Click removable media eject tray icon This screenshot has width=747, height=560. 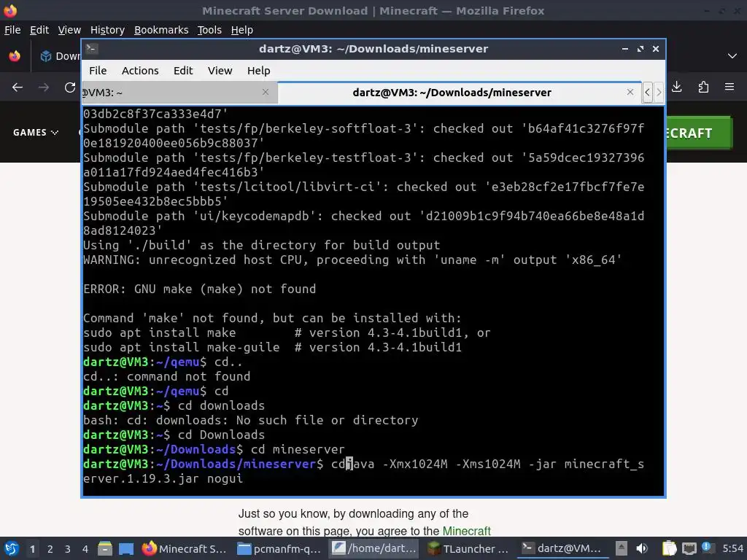click(x=622, y=548)
